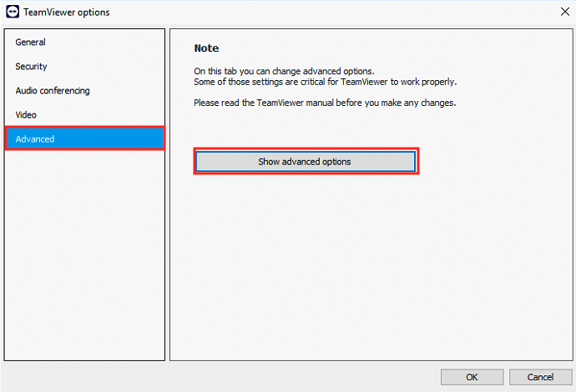Image resolution: width=576 pixels, height=392 pixels.
Task: Click the word 'Advanced' in the blue row
Action: point(35,139)
